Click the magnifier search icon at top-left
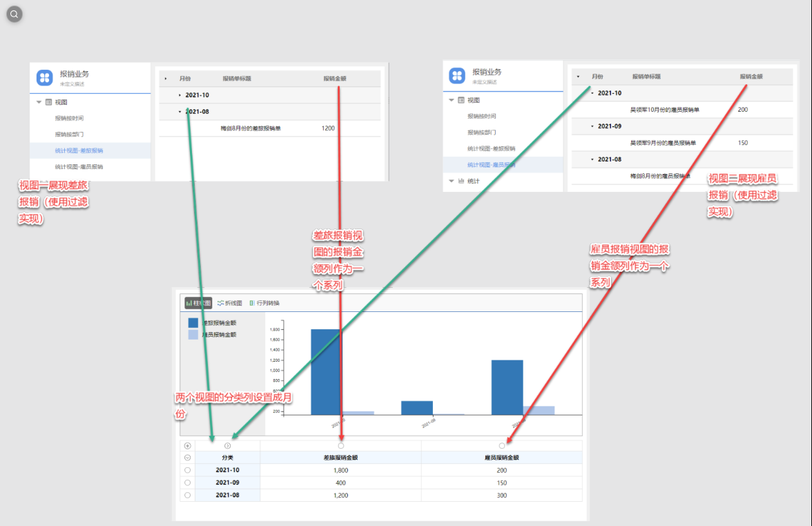Image resolution: width=812 pixels, height=526 pixels. [14, 14]
